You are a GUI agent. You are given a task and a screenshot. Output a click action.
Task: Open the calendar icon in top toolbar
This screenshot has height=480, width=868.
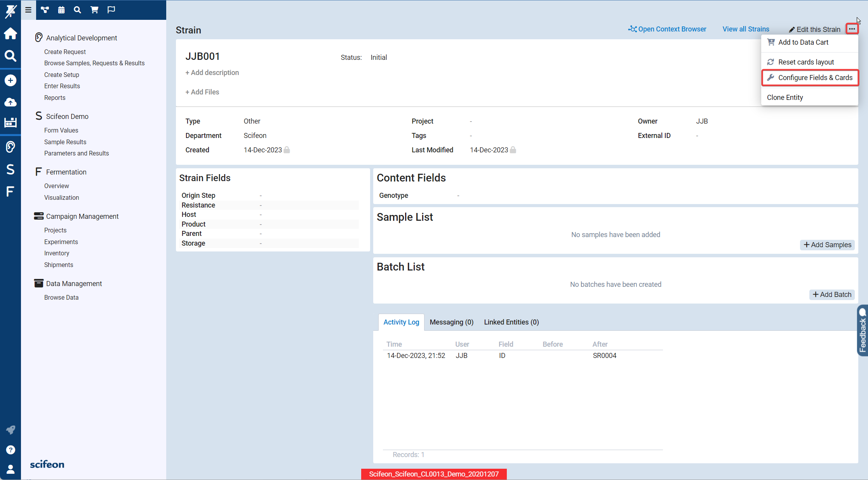pyautogui.click(x=61, y=10)
